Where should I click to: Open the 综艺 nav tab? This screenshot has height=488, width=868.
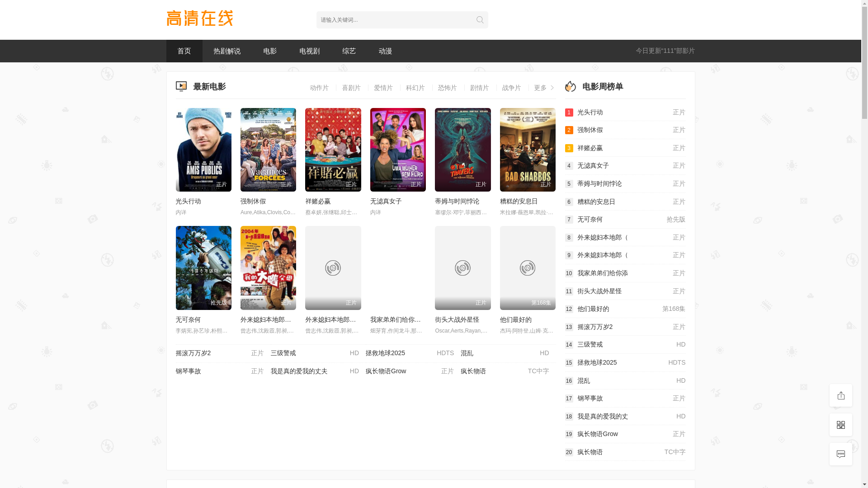pyautogui.click(x=349, y=51)
